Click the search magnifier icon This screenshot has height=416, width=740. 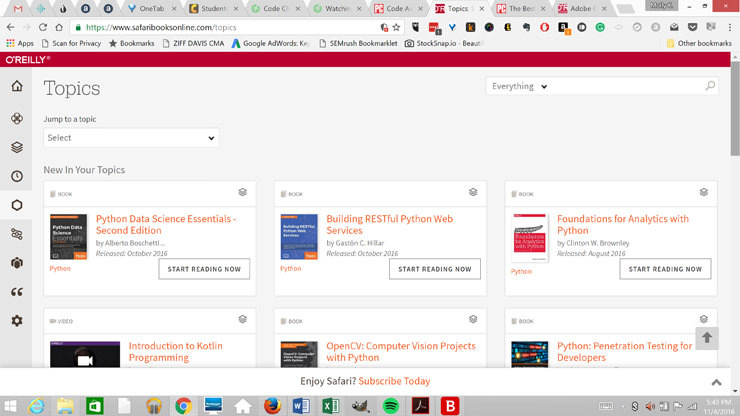(710, 86)
